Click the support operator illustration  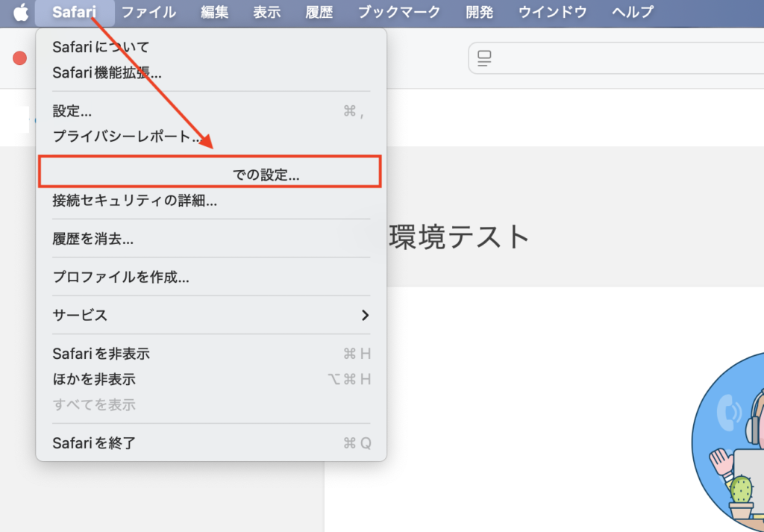[731, 448]
